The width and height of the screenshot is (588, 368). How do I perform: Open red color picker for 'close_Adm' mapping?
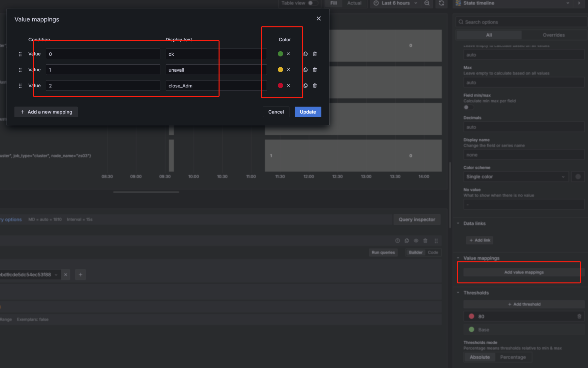[280, 85]
